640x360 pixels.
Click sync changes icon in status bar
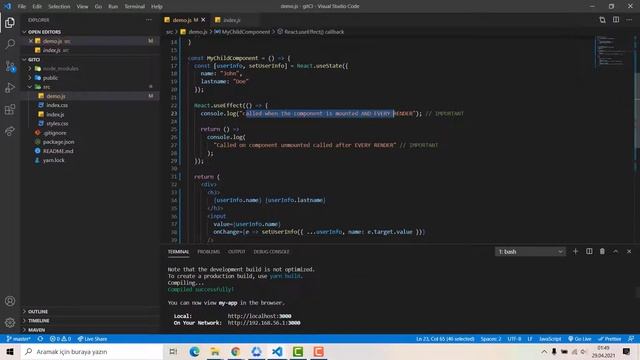(x=40, y=339)
